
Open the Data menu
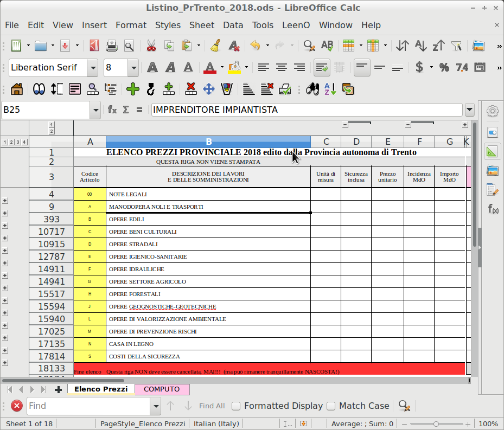(x=233, y=25)
